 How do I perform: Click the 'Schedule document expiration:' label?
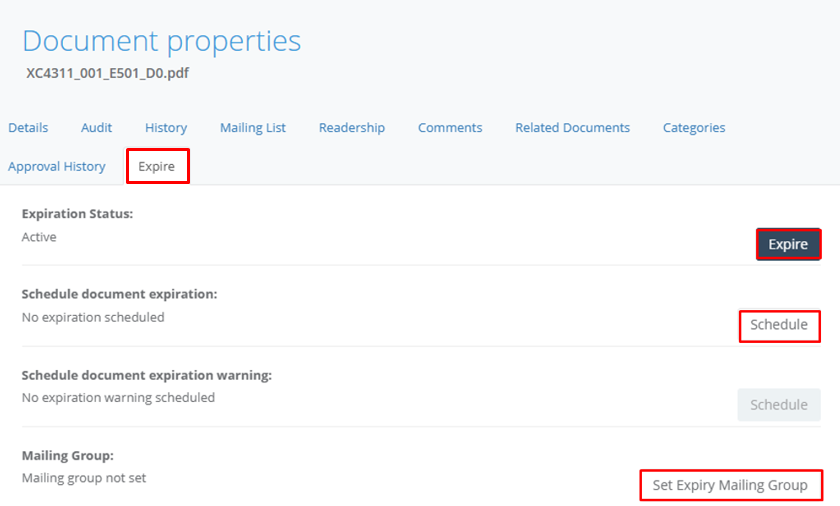(119, 294)
